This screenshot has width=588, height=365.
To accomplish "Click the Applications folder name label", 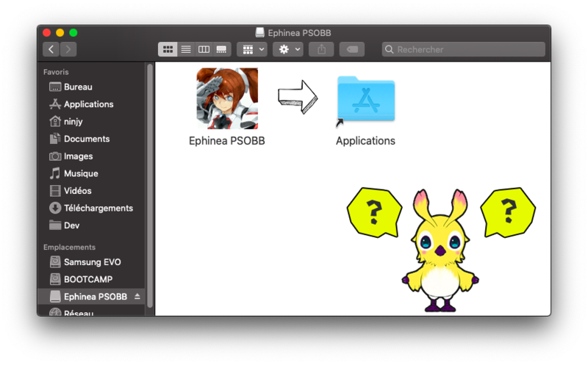I will [365, 141].
